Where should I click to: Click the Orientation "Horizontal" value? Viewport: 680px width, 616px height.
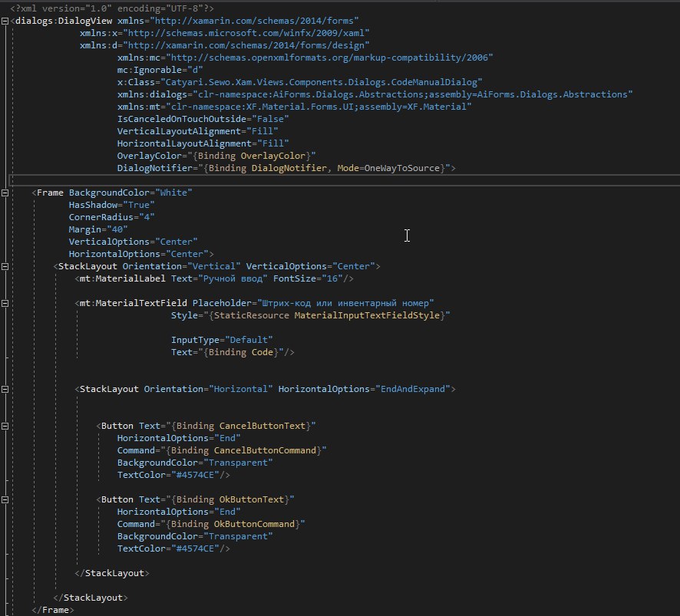coord(241,389)
